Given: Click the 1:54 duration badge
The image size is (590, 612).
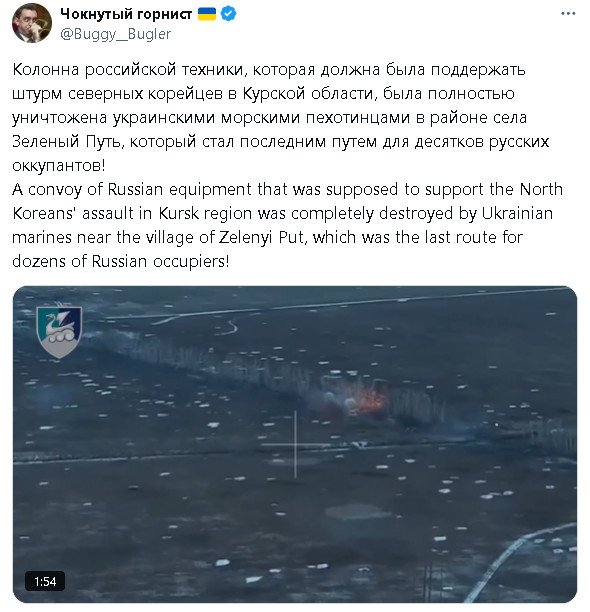Looking at the screenshot, I should 45,582.
